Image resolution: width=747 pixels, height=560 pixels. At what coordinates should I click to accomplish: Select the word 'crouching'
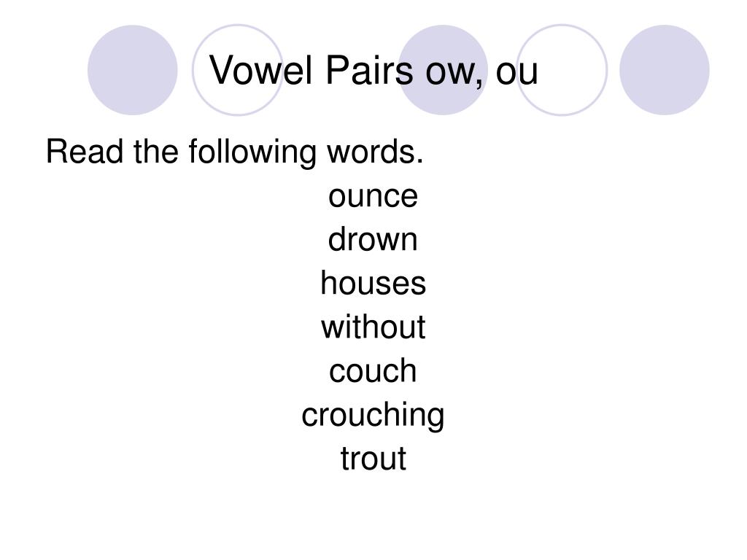[373, 415]
